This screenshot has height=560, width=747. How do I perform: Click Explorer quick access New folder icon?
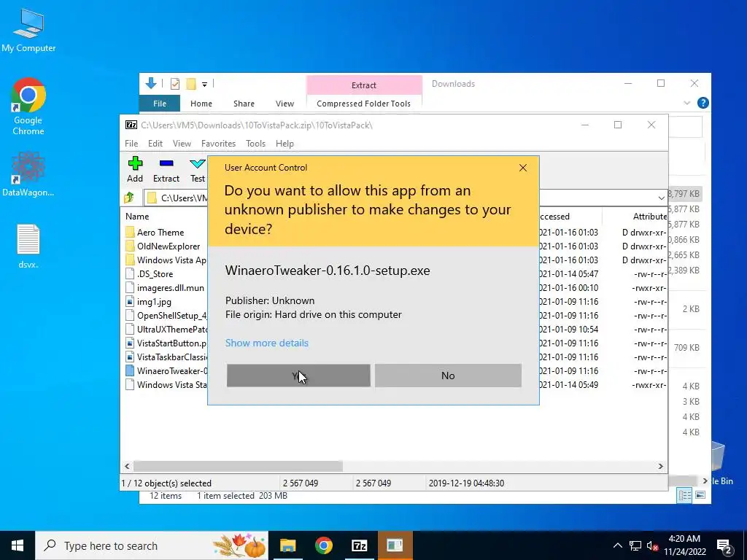click(191, 84)
